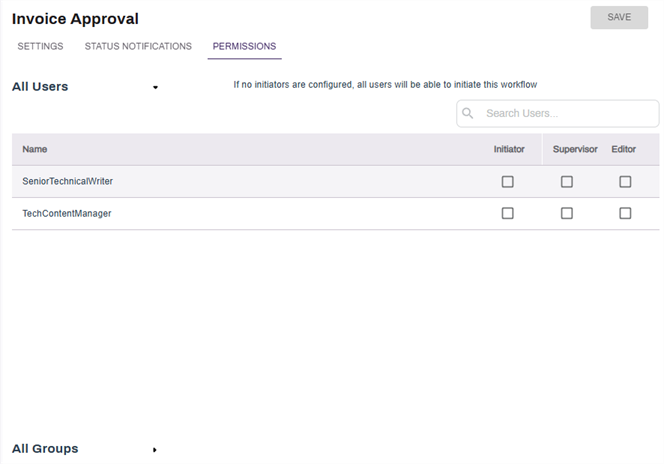Focus the Search Users field
Viewport: 664px width, 464px height.
[x=558, y=113]
